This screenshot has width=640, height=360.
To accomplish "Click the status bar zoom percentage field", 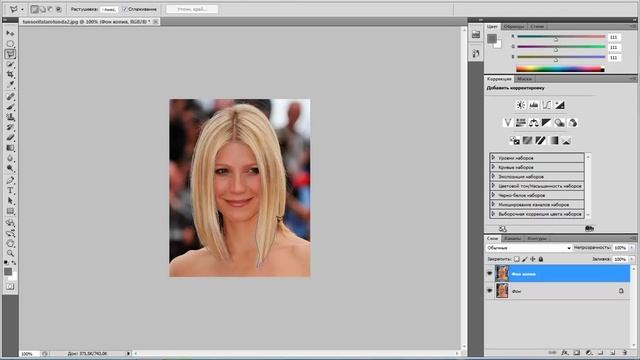I will click(29, 353).
